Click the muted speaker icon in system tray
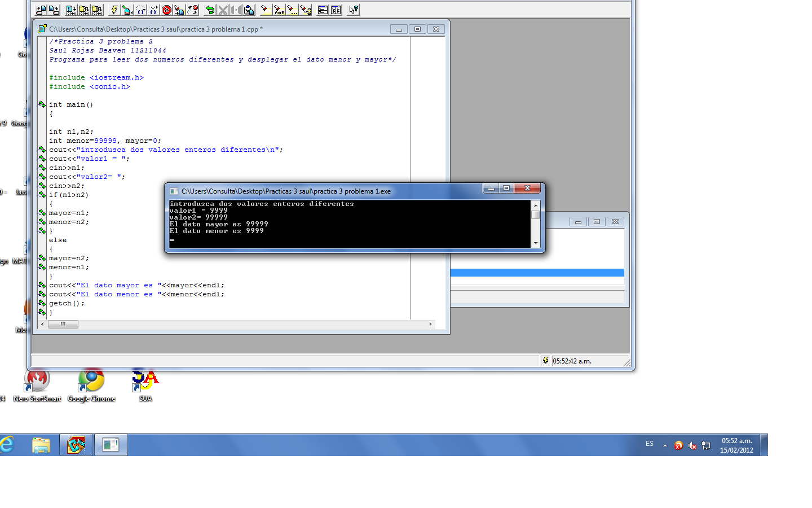This screenshot has width=812, height=508. tap(692, 445)
